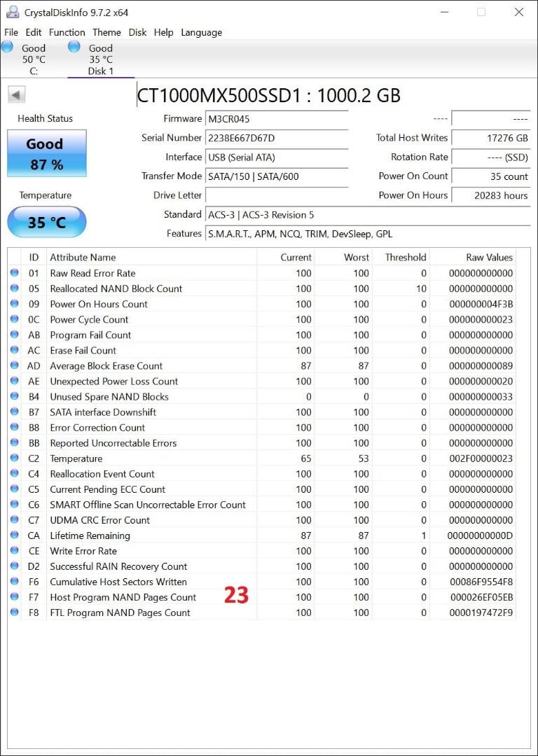538x756 pixels.
Task: Click the previous disk arrow button
Action: pyautogui.click(x=17, y=94)
